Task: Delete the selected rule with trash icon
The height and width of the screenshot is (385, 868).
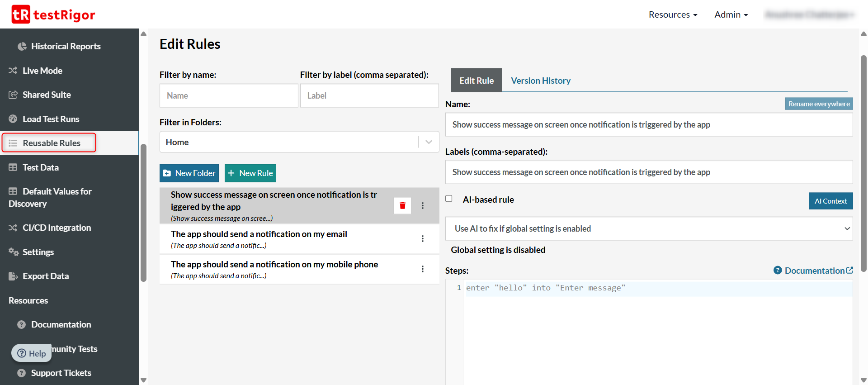Action: pos(402,206)
